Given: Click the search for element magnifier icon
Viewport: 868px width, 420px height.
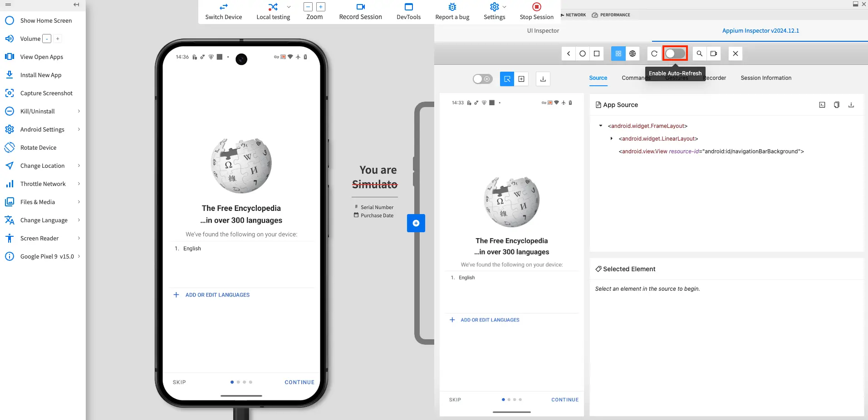Looking at the screenshot, I should (700, 54).
